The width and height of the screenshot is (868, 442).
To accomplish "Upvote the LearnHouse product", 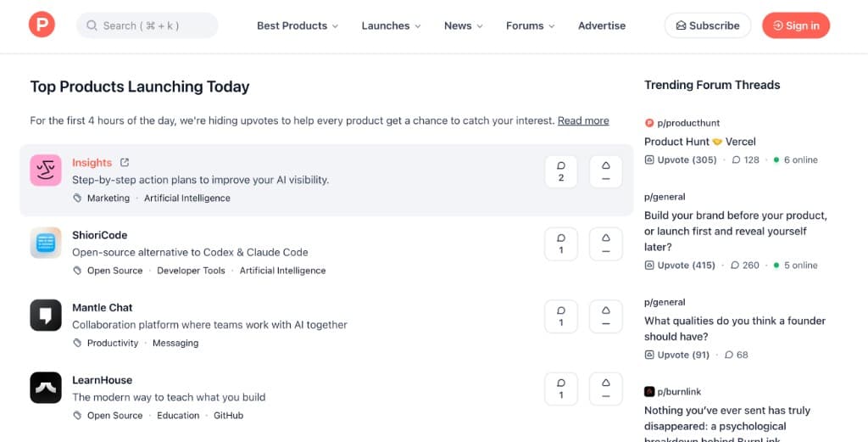I will [x=605, y=389].
